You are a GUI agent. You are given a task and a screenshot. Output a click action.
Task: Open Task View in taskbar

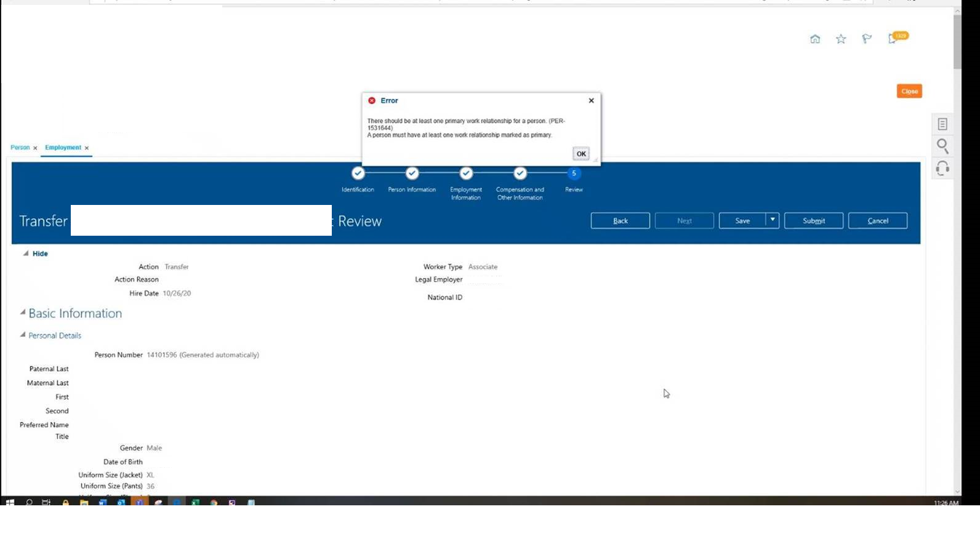46,502
